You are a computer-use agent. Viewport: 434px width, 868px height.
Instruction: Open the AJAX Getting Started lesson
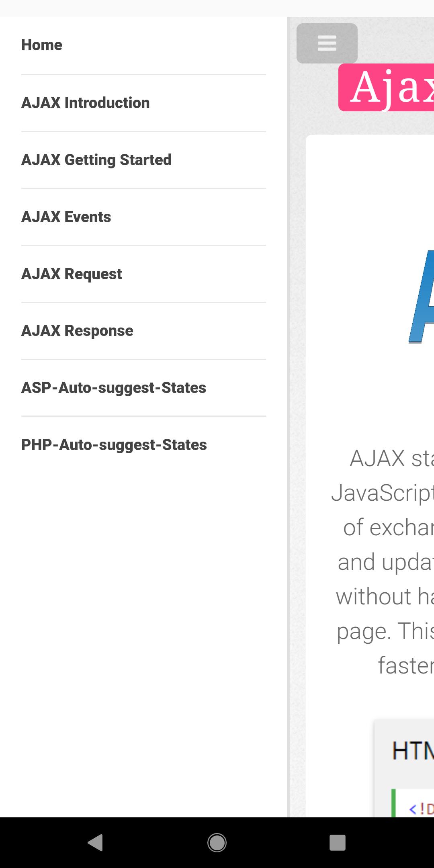[143, 160]
